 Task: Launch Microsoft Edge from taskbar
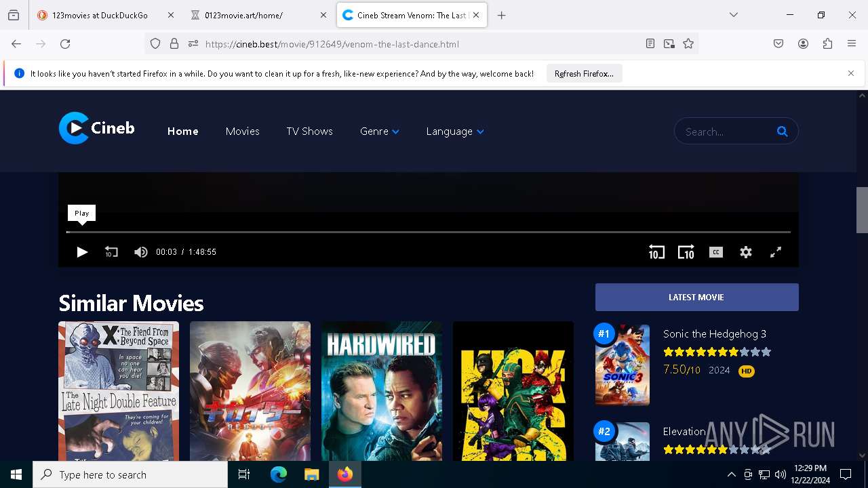click(x=279, y=474)
